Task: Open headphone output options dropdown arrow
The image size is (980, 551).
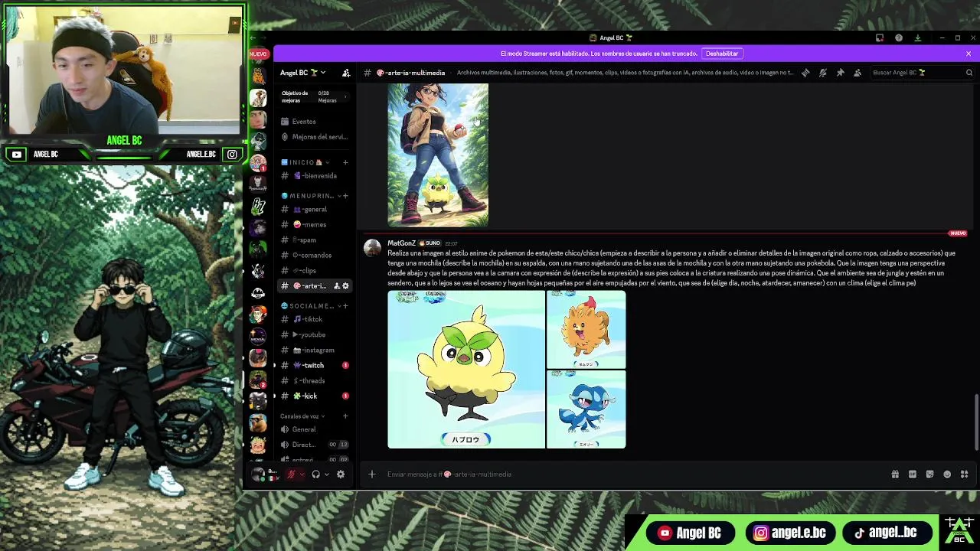Action: [x=327, y=474]
